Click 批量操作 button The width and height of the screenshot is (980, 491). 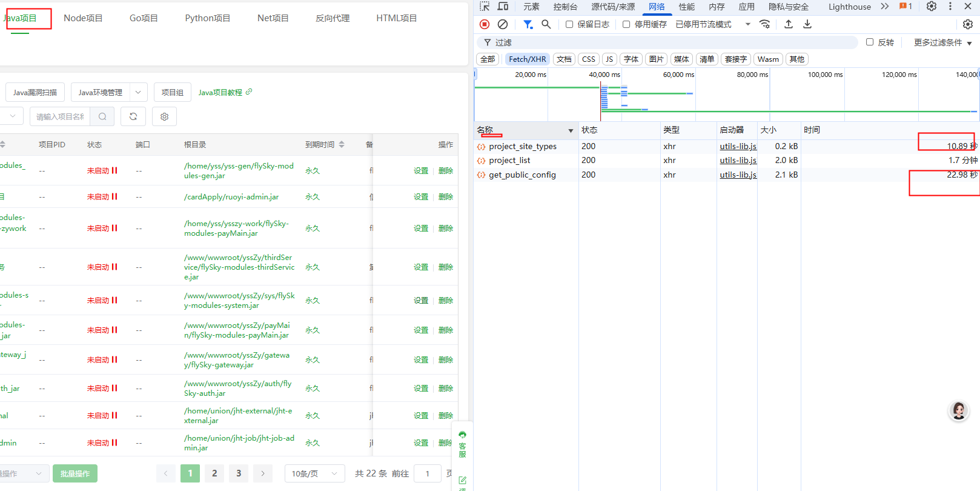(x=75, y=473)
